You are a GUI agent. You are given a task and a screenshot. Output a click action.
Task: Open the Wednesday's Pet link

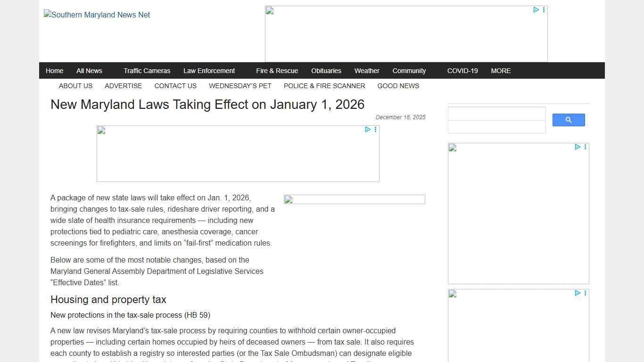coord(240,86)
